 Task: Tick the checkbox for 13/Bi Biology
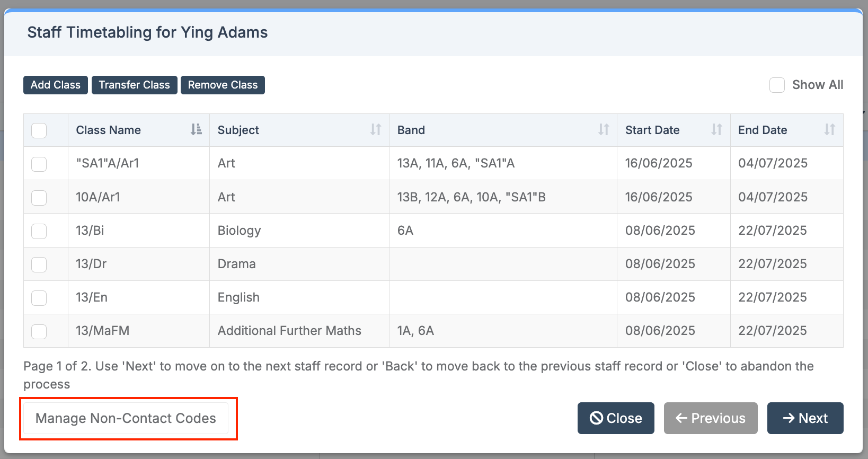39,231
